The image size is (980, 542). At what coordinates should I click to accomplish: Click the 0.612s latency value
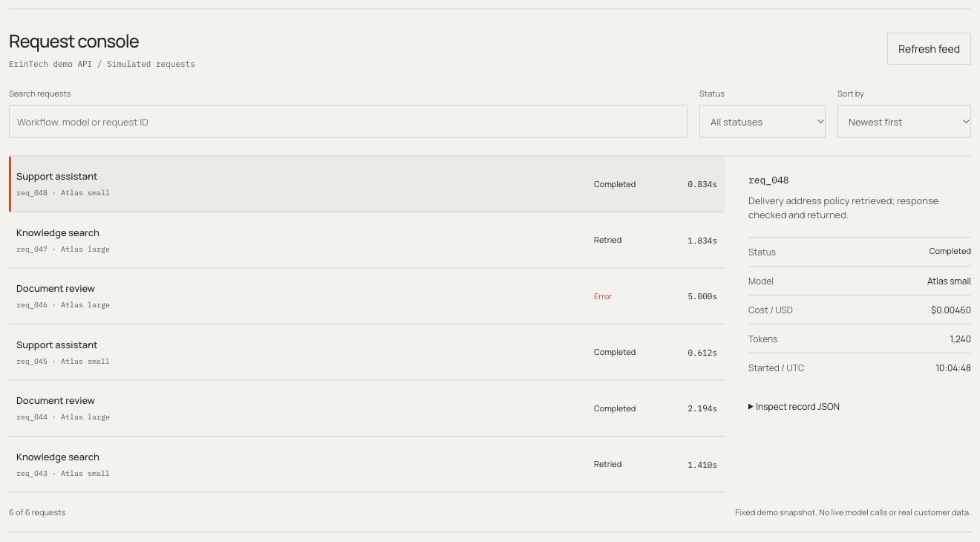click(702, 353)
